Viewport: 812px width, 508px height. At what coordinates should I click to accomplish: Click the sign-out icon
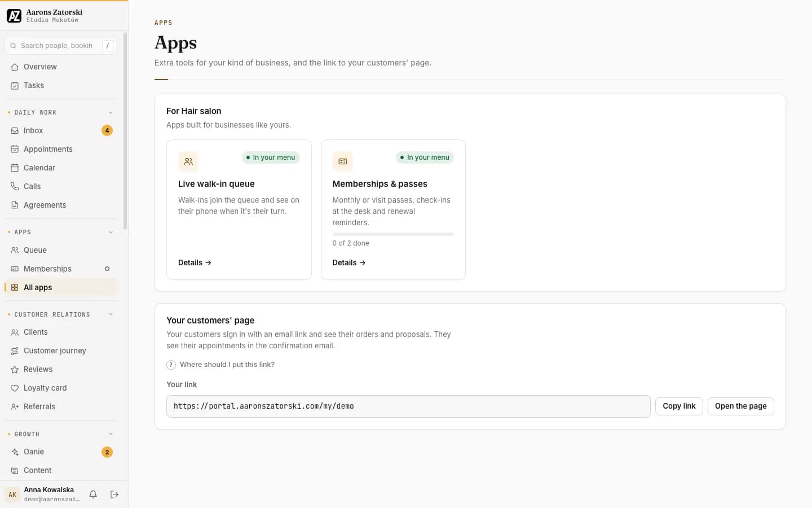[114, 494]
